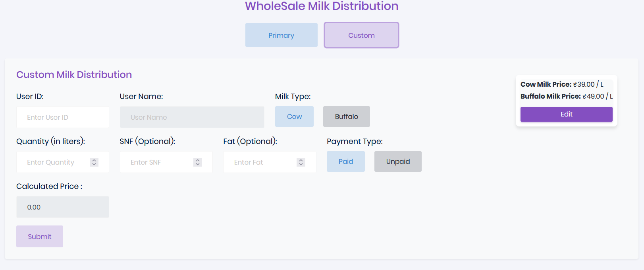Open the milk price Edit panel
644x270 pixels.
566,114
